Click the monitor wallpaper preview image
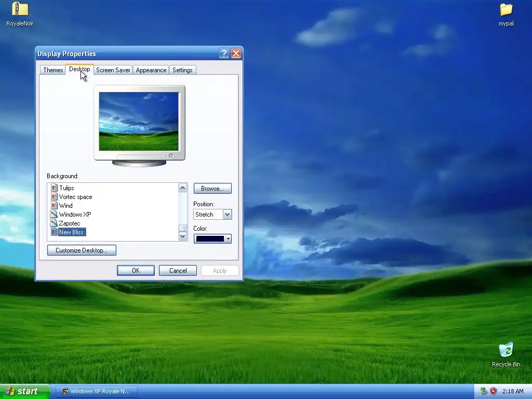 point(139,121)
